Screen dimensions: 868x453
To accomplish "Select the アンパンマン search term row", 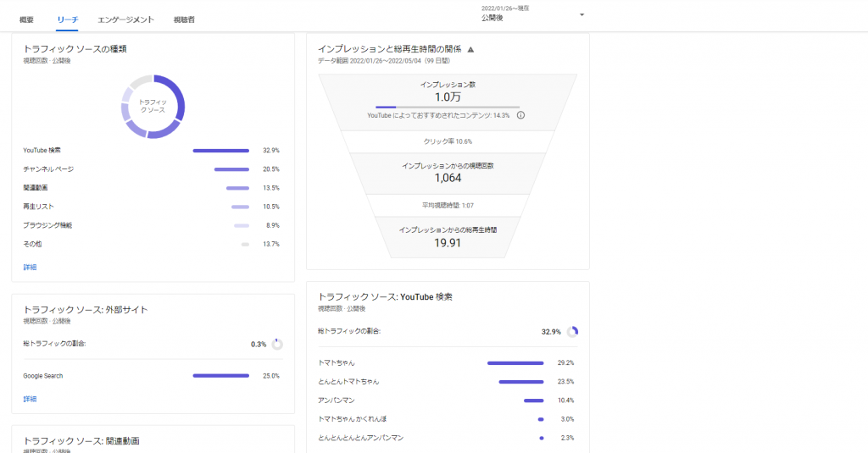I will click(447, 400).
